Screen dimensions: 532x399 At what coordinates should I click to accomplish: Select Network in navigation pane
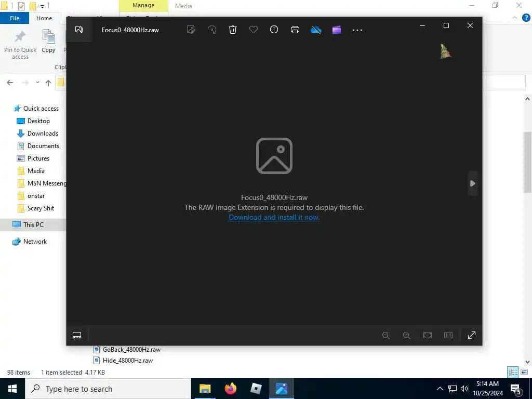[35, 242]
